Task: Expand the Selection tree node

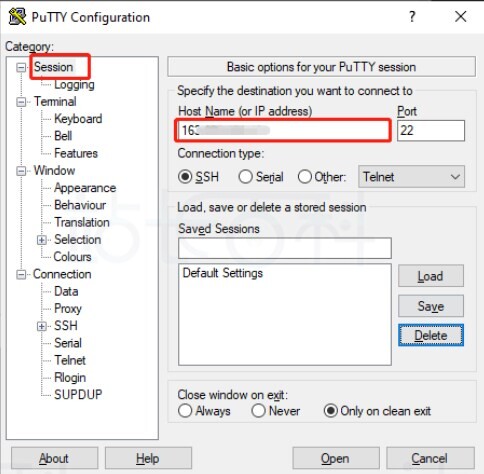Action: (42, 240)
